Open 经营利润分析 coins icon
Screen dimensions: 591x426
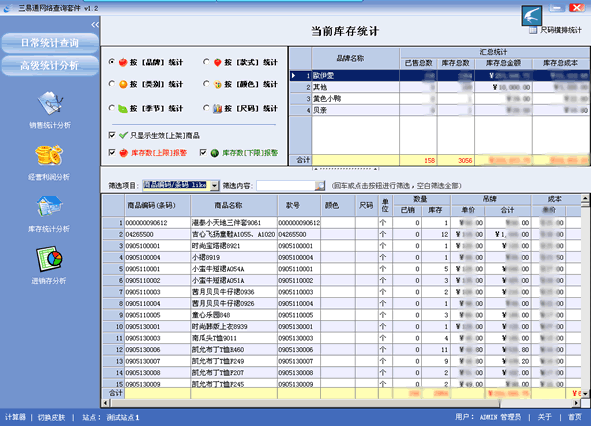coord(49,155)
